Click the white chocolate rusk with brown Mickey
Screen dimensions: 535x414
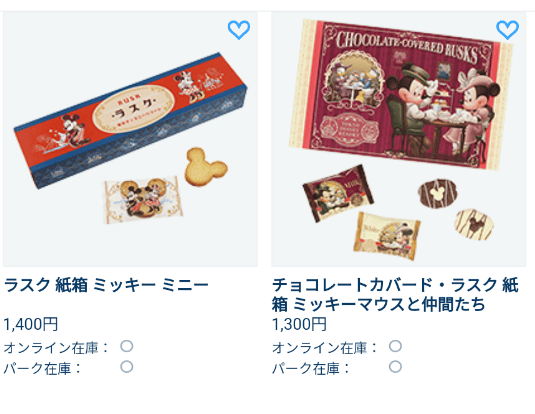coord(474,224)
